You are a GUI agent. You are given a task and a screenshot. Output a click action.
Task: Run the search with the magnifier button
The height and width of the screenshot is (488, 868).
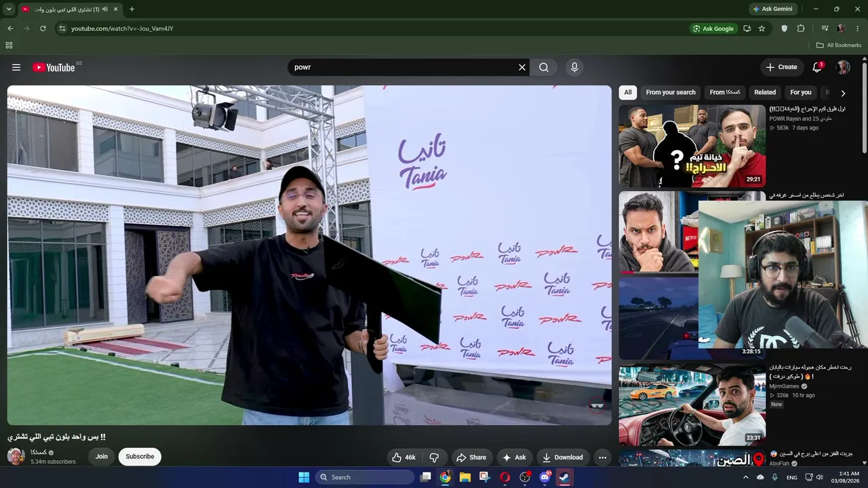pos(544,67)
